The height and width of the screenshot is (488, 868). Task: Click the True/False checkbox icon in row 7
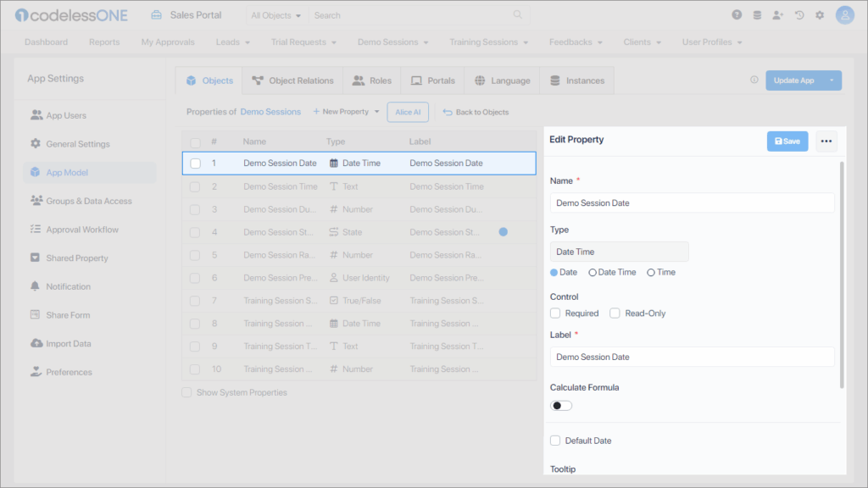334,301
